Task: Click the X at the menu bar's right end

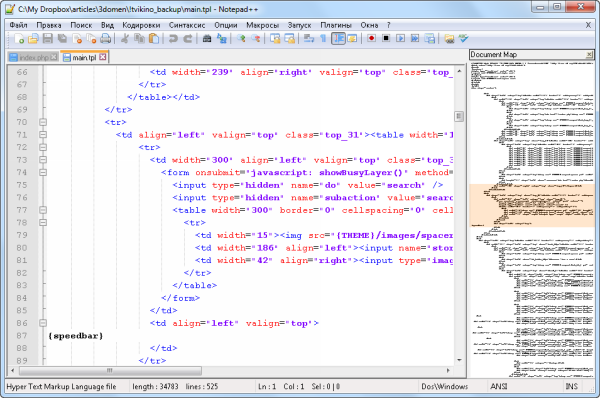Action: pyautogui.click(x=589, y=25)
